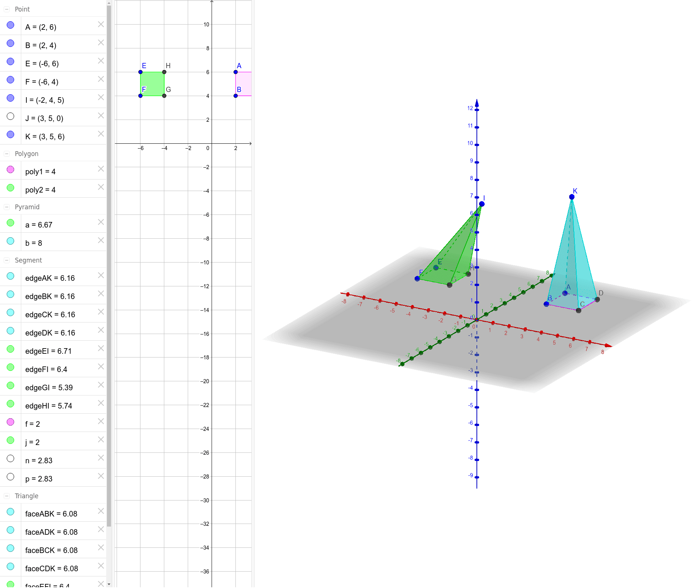The width and height of the screenshot is (700, 588).
Task: Toggle visibility of poly1
Action: (x=10, y=169)
